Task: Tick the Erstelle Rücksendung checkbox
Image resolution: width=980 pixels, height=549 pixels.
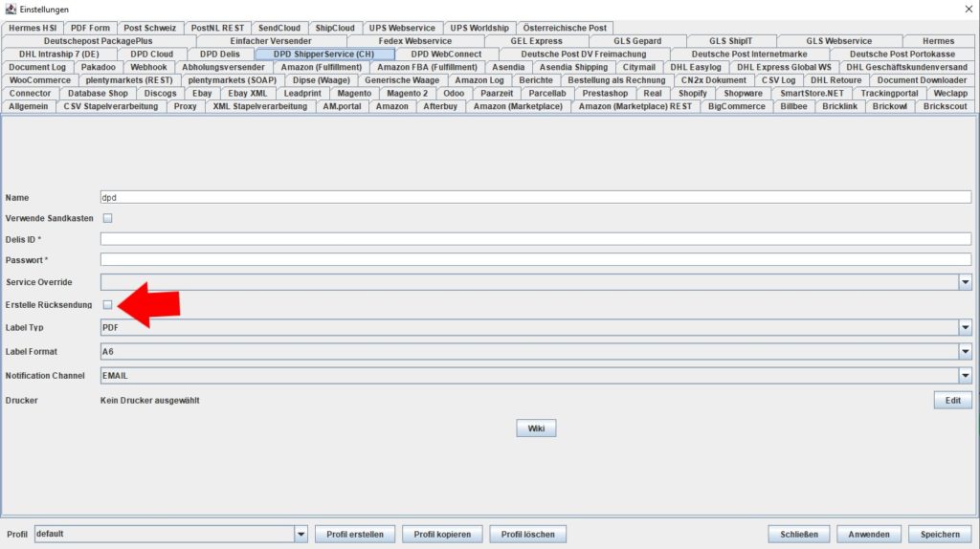Action: (107, 305)
